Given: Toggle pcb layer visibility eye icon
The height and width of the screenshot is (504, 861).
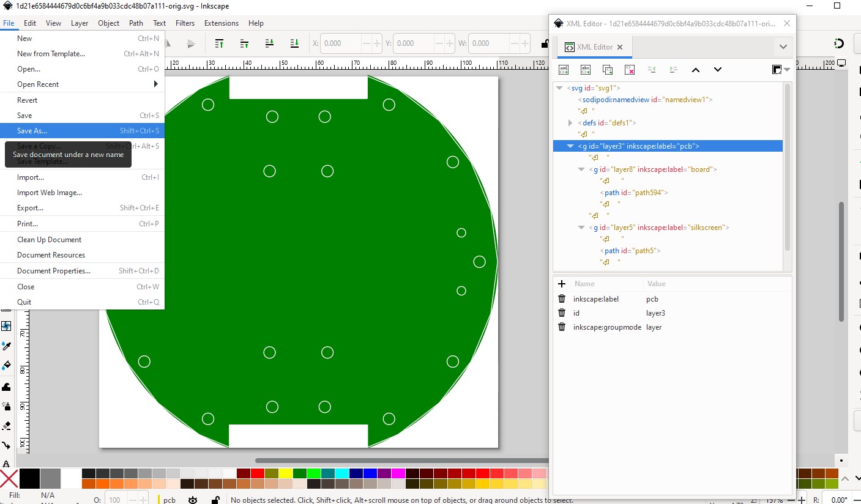Looking at the screenshot, I should coord(193,500).
